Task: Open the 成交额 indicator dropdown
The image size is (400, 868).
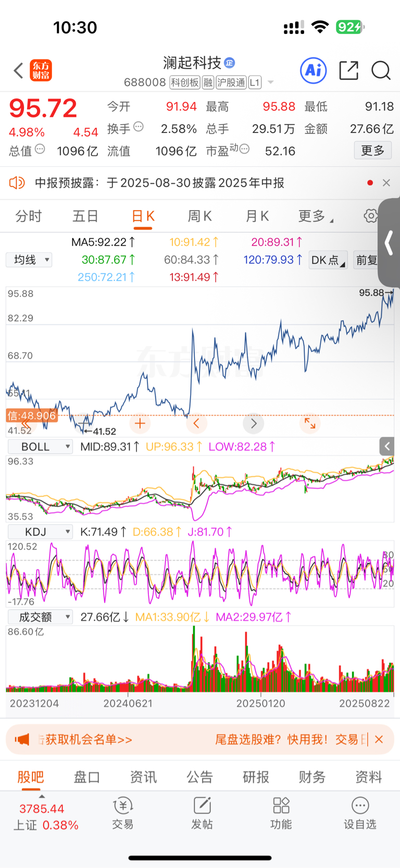Action: (40, 617)
